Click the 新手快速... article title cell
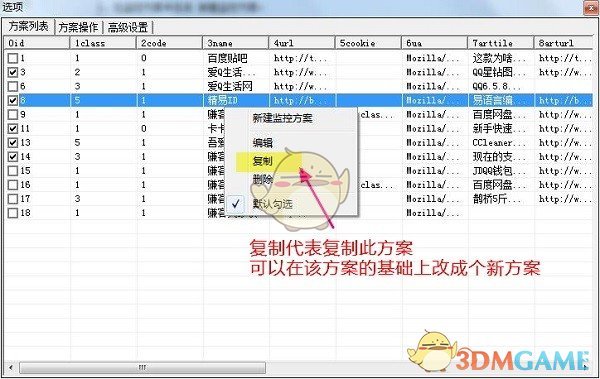The width and height of the screenshot is (600, 379). click(499, 128)
